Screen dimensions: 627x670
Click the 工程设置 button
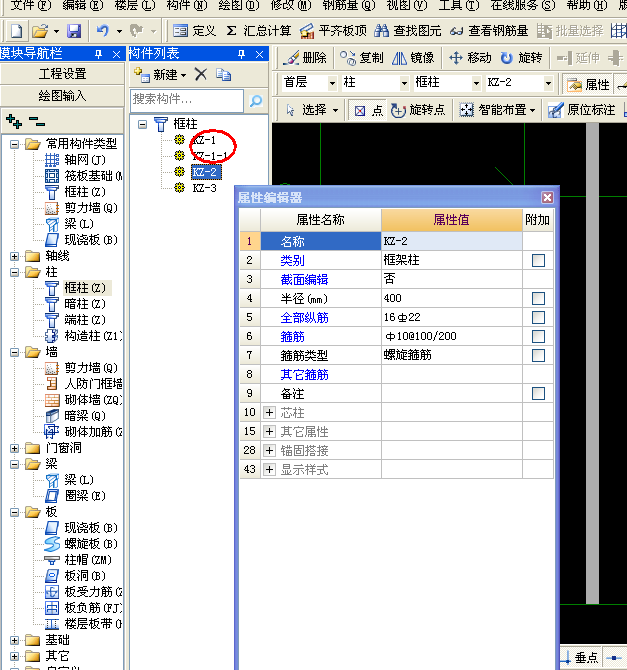62,74
